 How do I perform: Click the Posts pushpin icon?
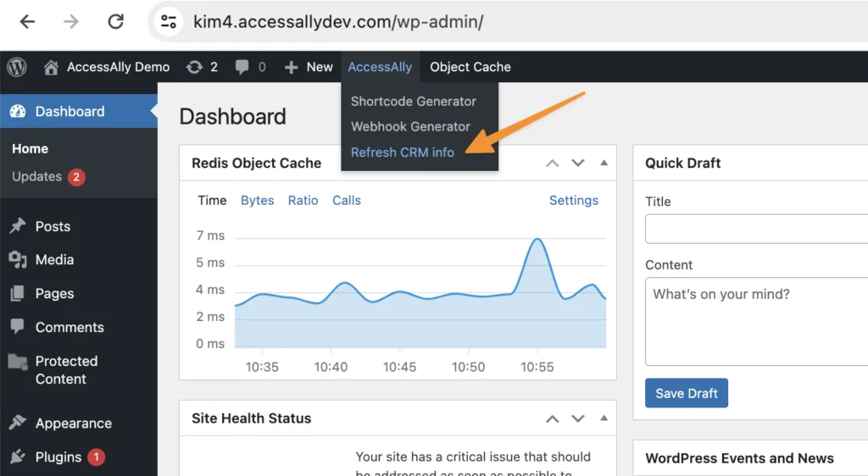coord(18,226)
